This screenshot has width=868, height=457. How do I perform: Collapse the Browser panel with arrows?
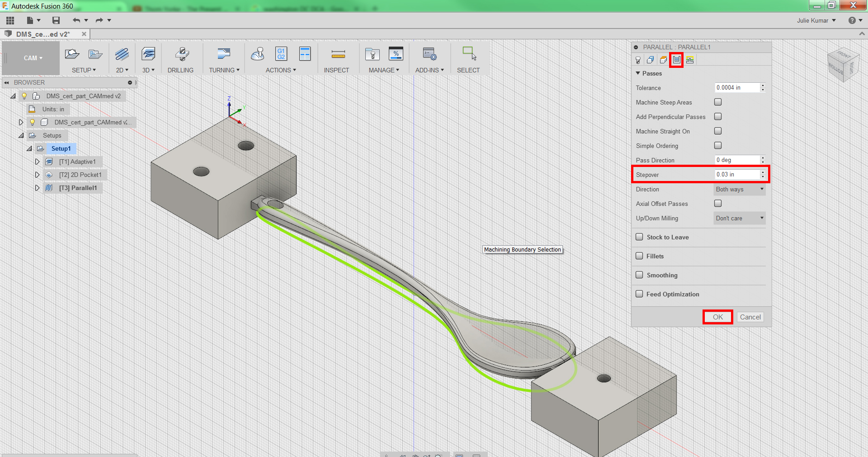7,83
